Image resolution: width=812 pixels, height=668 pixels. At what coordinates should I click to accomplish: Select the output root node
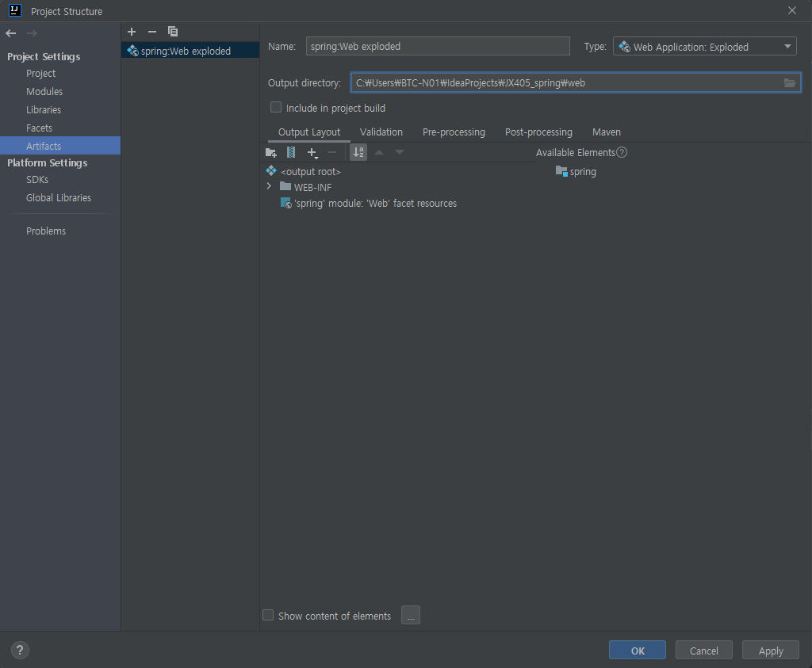(x=310, y=171)
